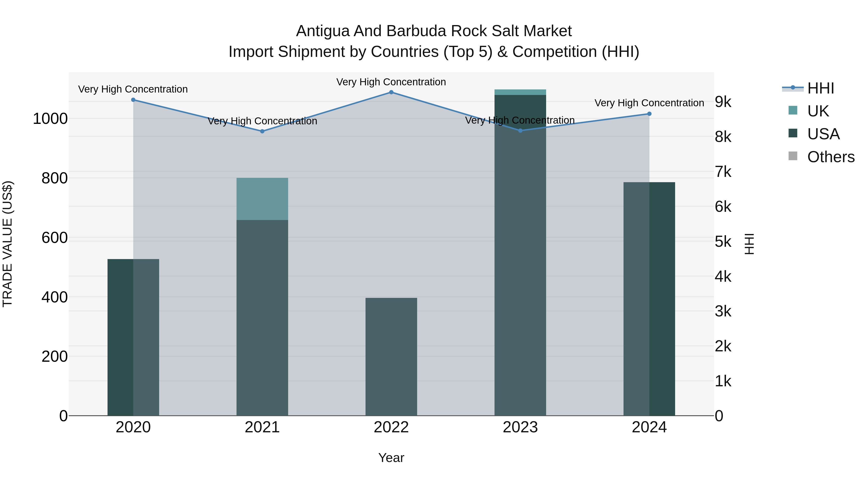Click Very High Concentration label near 2021

[262, 121]
